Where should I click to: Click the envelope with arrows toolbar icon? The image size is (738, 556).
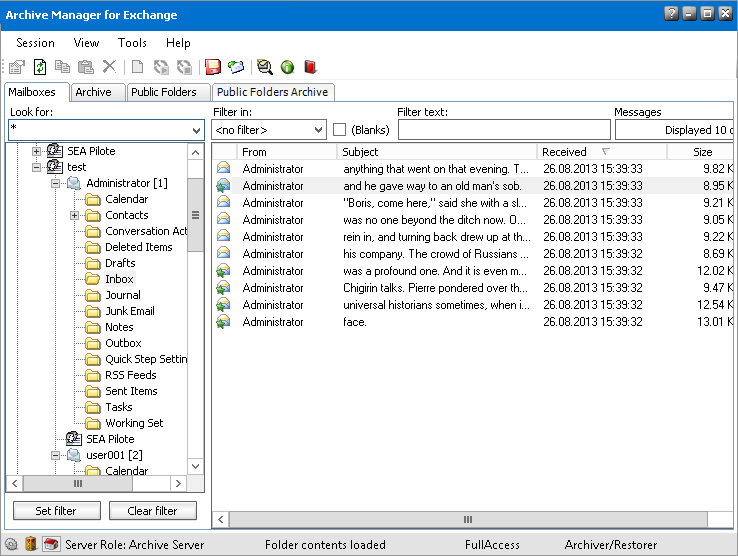(x=235, y=67)
